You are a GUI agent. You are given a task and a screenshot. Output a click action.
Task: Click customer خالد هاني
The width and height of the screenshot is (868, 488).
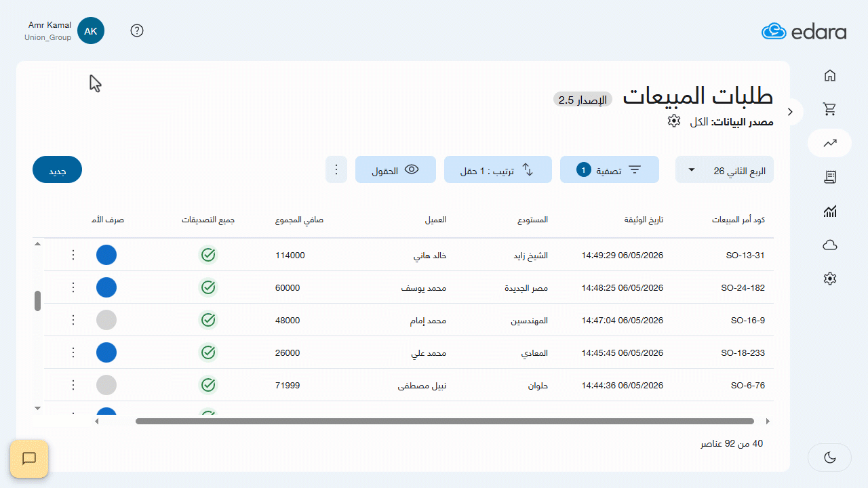pyautogui.click(x=430, y=256)
